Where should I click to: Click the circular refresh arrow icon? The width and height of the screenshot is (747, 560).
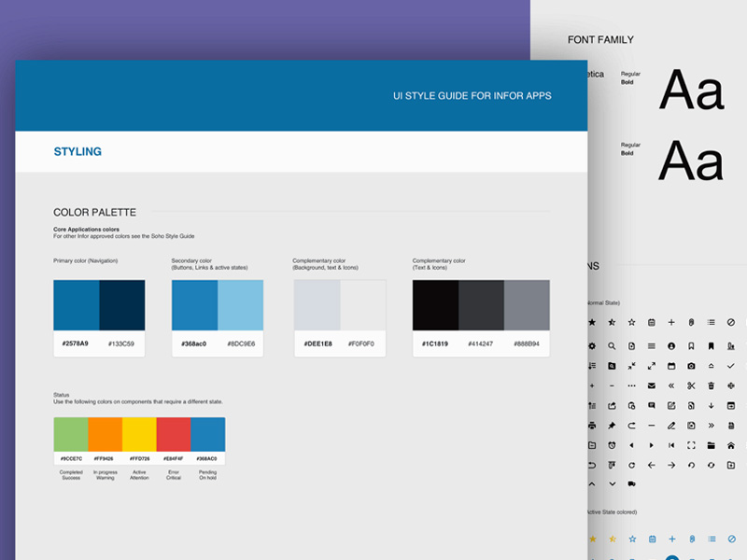[632, 465]
